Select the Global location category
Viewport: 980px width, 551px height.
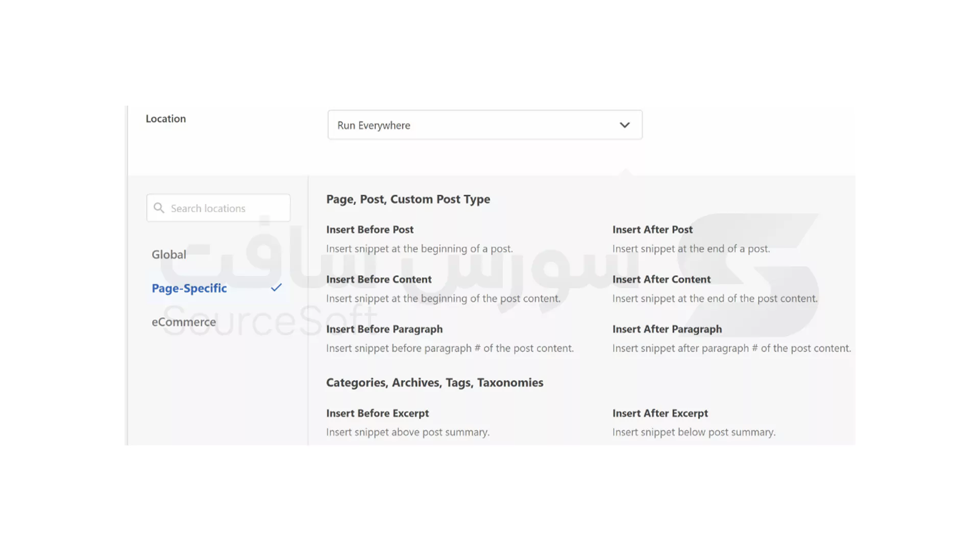[169, 255]
